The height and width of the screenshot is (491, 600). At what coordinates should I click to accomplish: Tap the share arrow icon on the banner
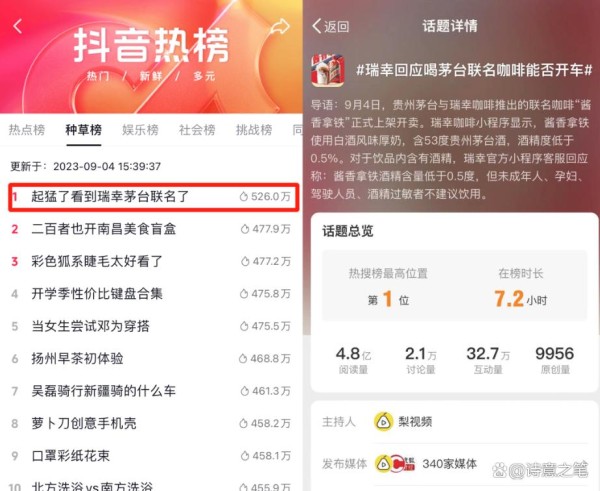(280, 26)
